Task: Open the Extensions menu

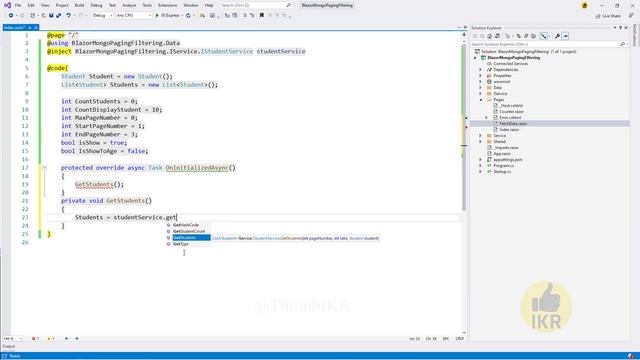Action: [167, 5]
